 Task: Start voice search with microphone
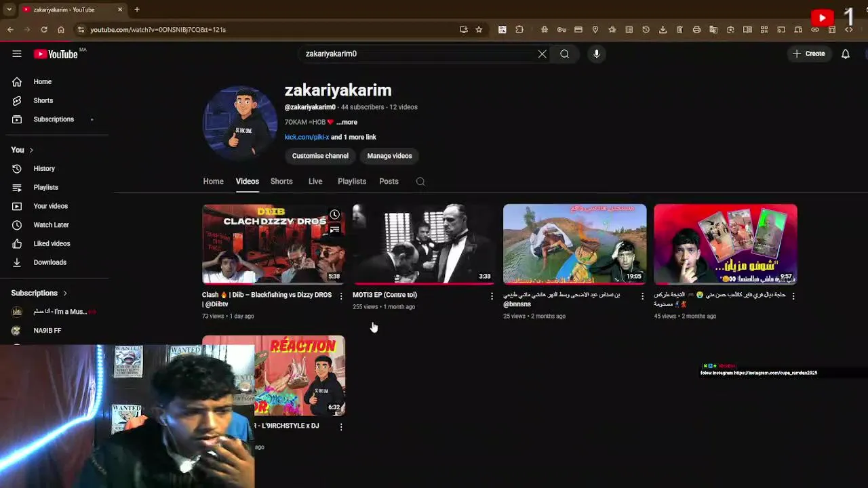coord(597,54)
